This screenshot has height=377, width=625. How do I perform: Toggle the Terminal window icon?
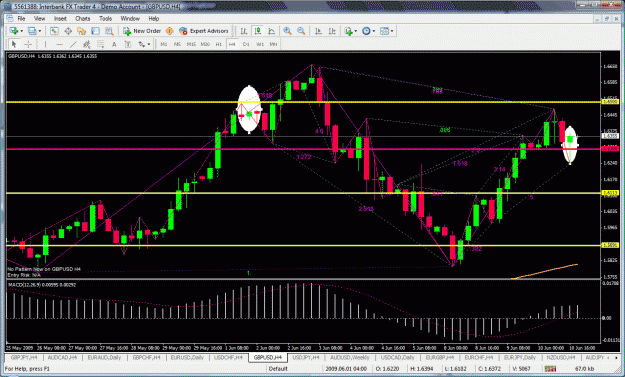(95, 31)
